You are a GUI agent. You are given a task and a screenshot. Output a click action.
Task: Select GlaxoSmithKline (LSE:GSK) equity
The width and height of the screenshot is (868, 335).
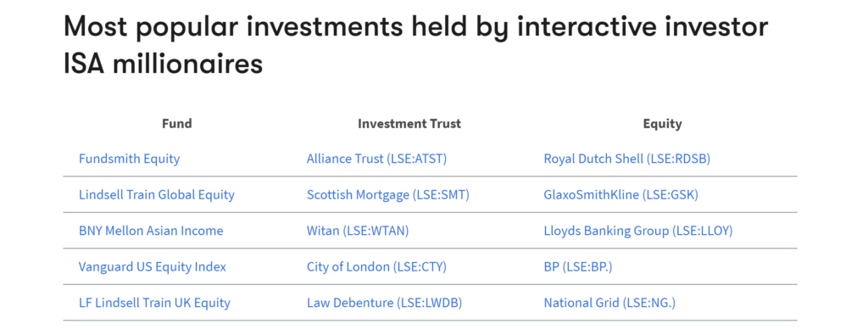coord(621,195)
